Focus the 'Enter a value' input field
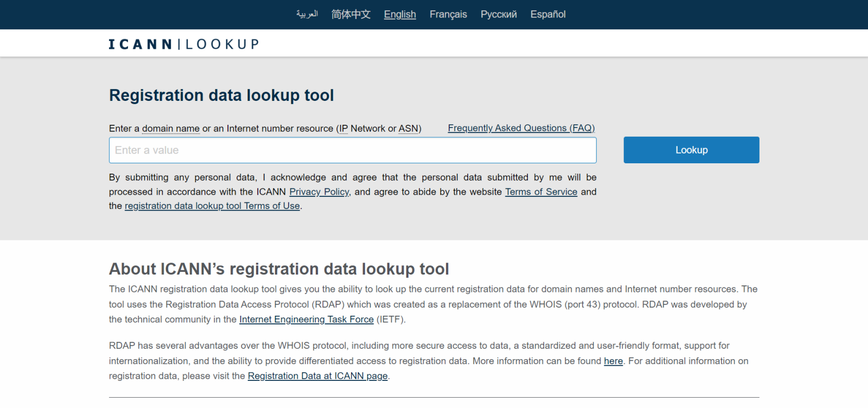The height and width of the screenshot is (408, 868). pos(353,150)
